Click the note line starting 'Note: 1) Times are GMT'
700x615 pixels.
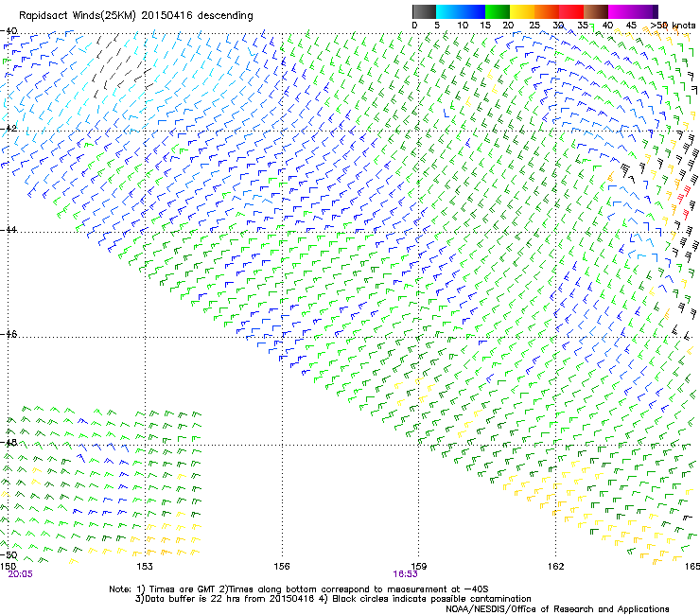299,589
